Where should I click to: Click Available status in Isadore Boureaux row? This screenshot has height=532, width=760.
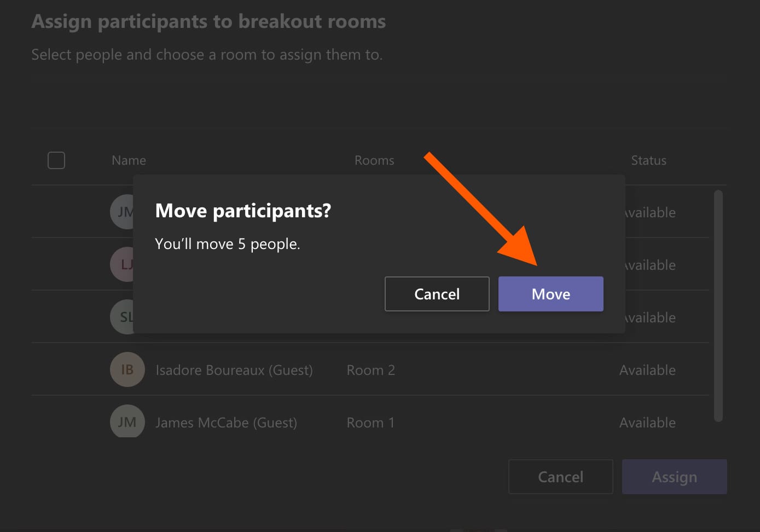click(x=647, y=370)
